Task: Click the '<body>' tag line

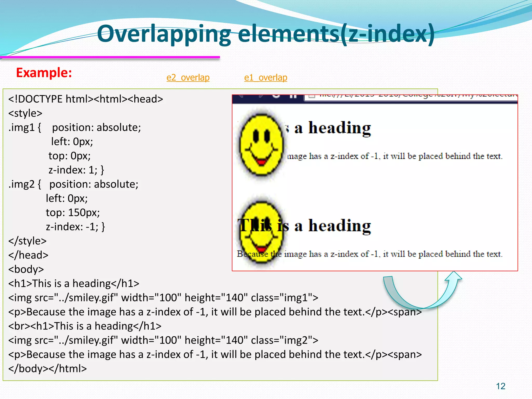Action: click(26, 269)
